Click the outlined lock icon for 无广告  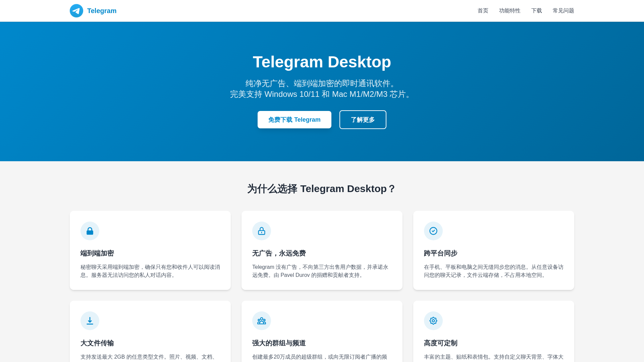click(x=262, y=231)
